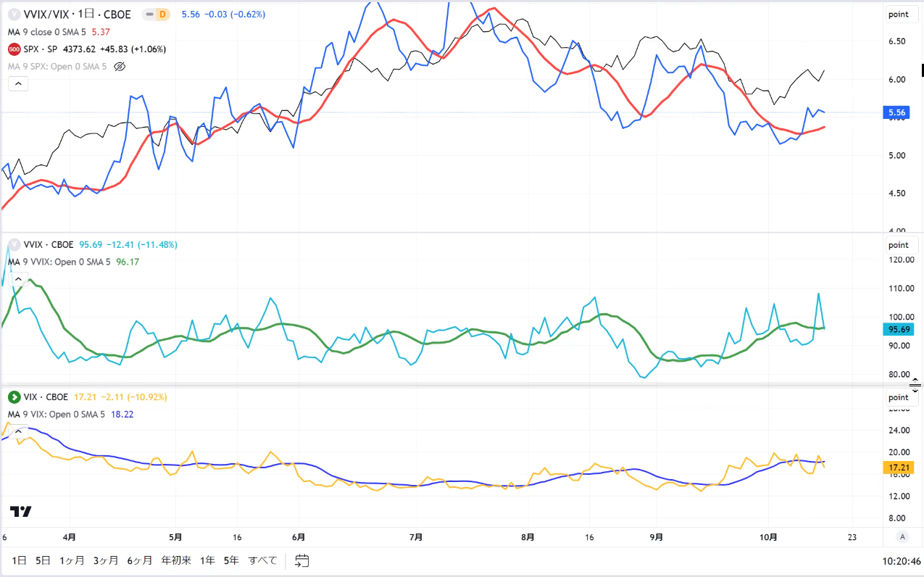Select the 3ヶ月 time range
Image resolution: width=924 pixels, height=577 pixels.
tap(107, 560)
